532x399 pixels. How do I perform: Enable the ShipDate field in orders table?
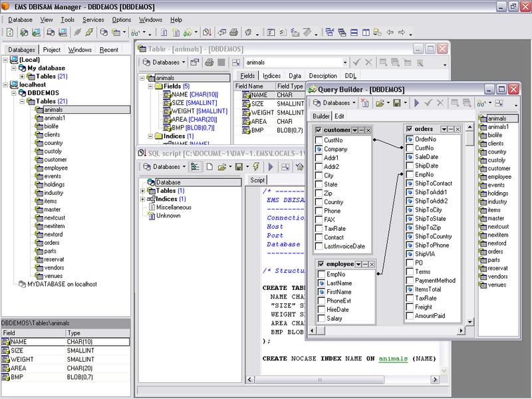tap(410, 166)
